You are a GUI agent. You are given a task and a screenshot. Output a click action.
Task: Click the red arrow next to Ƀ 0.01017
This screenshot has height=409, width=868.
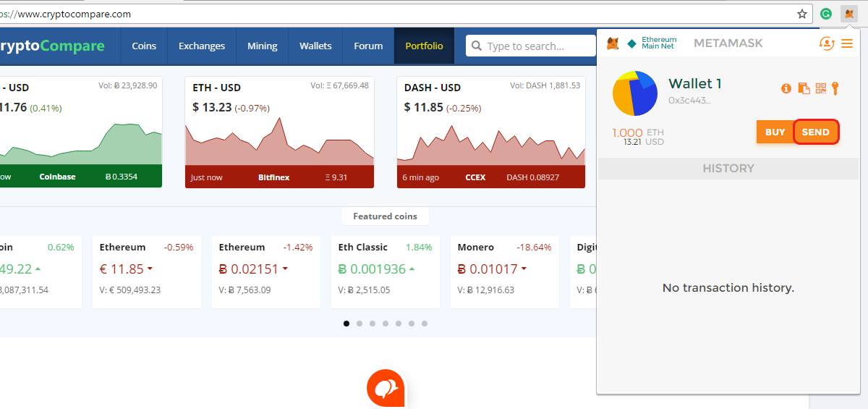pos(524,269)
